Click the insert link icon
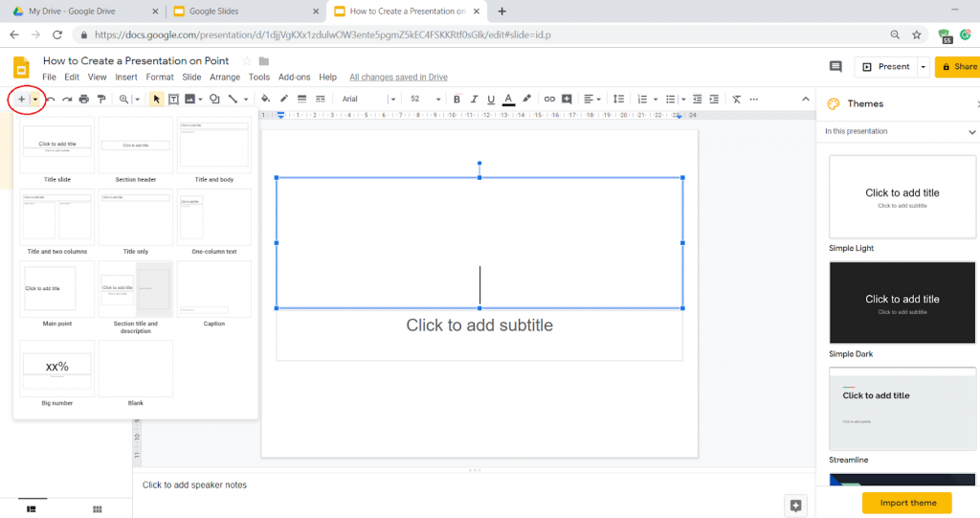 pos(549,99)
